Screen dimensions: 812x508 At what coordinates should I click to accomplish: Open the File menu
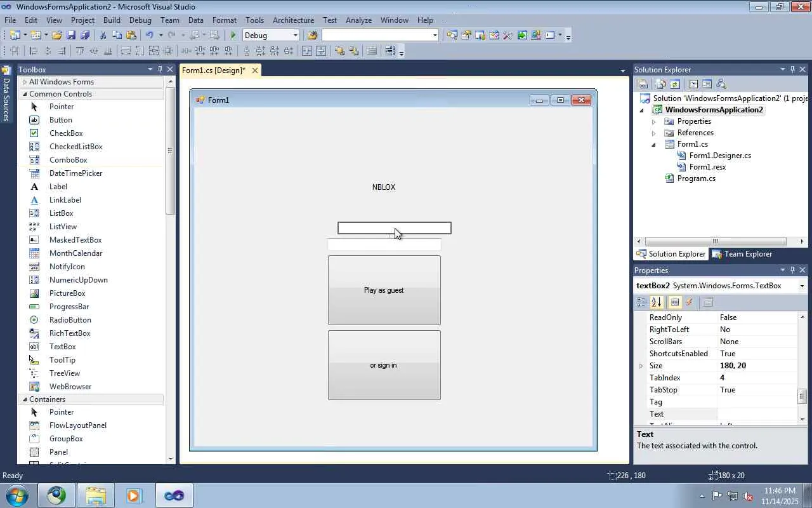(x=10, y=20)
